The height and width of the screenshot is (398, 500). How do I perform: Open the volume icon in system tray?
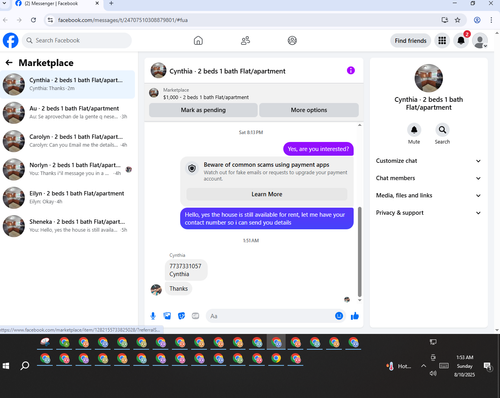pos(433,373)
